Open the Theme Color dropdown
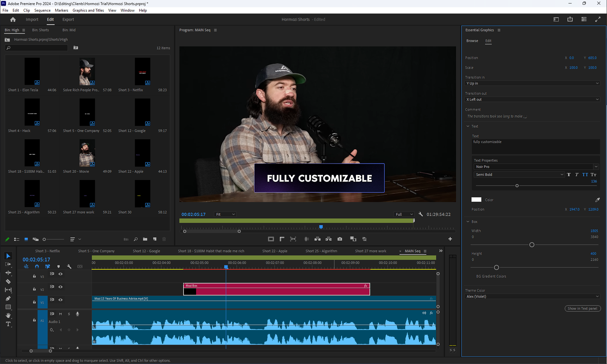Image resolution: width=607 pixels, height=364 pixels. click(x=532, y=296)
